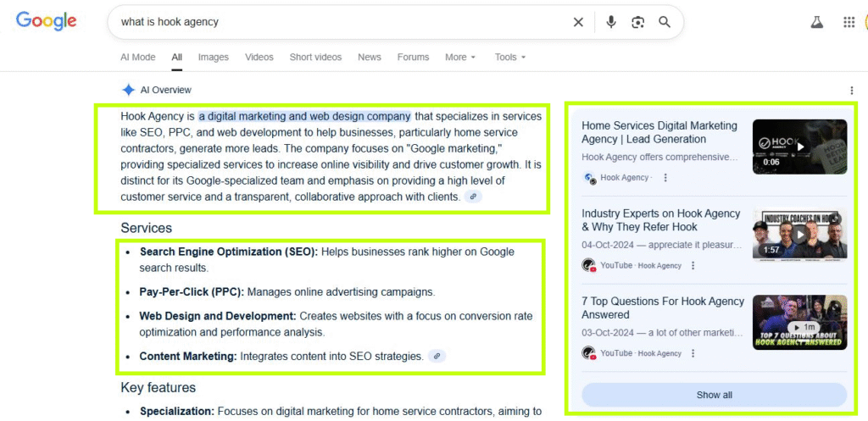Open "Home Services Digital Marketing Agency" link
The width and height of the screenshot is (868, 421).
click(659, 132)
